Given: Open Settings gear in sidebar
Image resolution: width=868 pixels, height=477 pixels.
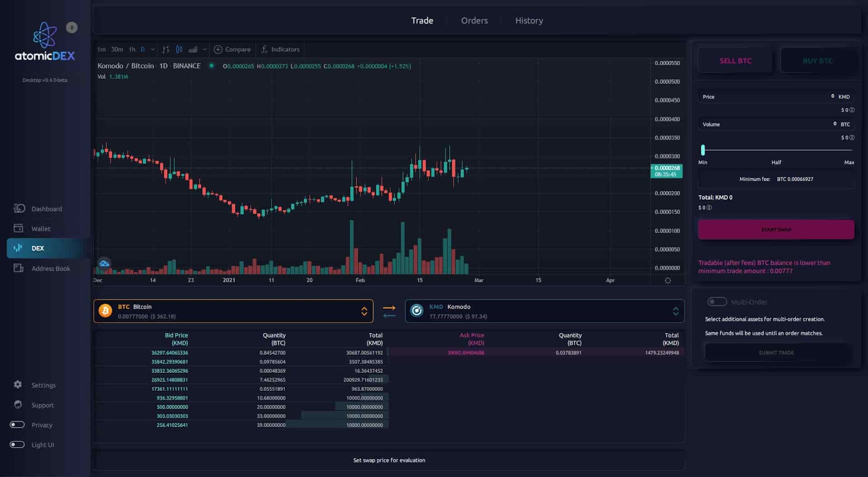Looking at the screenshot, I should coord(18,385).
